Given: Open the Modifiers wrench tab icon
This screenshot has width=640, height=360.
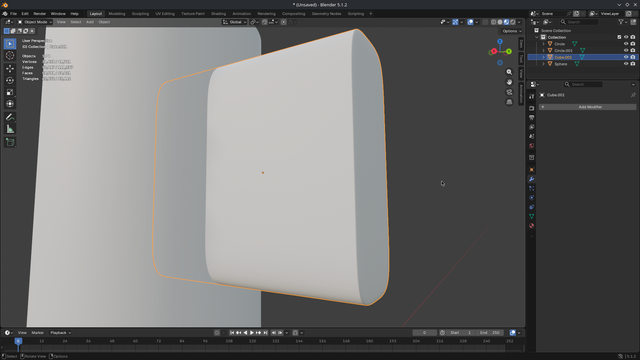Looking at the screenshot, I should [x=531, y=179].
